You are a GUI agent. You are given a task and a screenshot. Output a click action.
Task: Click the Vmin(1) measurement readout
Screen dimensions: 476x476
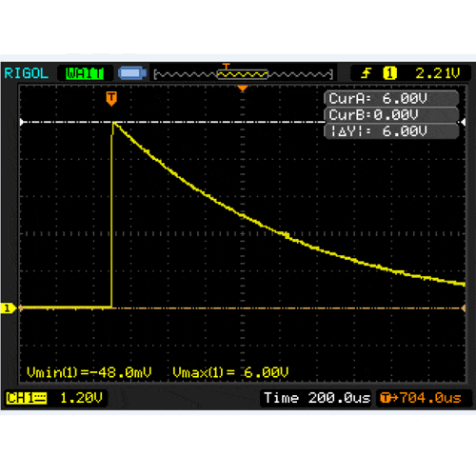tap(89, 372)
